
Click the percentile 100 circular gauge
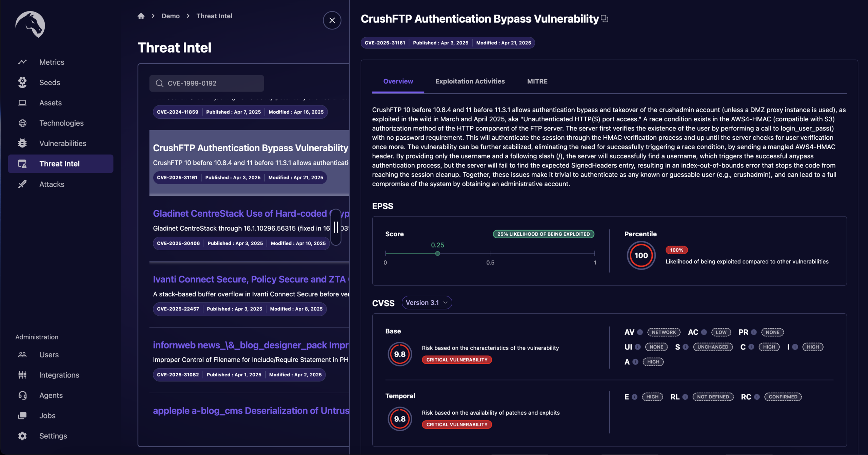[641, 256]
